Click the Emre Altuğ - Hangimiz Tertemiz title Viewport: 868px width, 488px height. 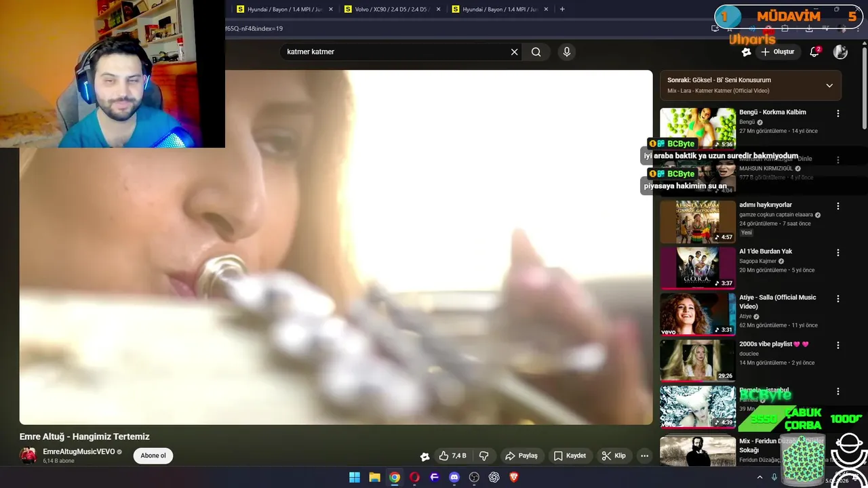click(85, 436)
